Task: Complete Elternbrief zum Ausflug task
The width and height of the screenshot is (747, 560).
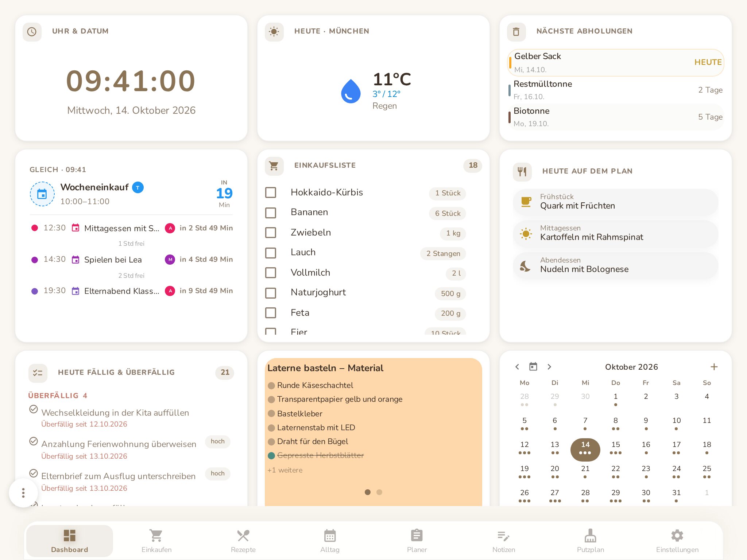Action: coord(34,473)
